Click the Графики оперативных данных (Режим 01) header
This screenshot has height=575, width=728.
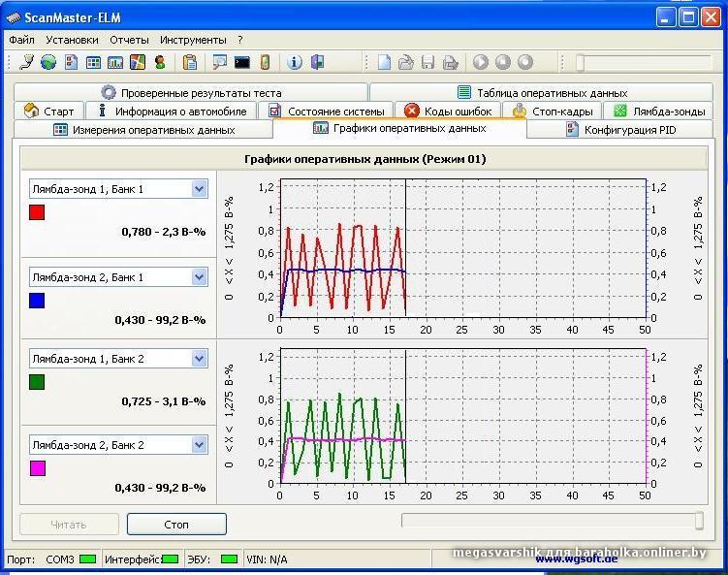pyautogui.click(x=364, y=159)
